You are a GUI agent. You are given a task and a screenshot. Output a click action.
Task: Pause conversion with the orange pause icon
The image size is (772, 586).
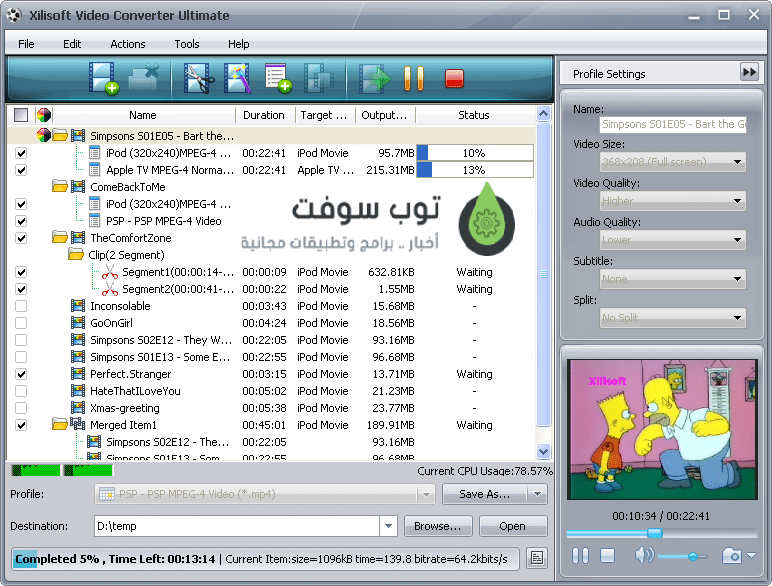[x=414, y=78]
